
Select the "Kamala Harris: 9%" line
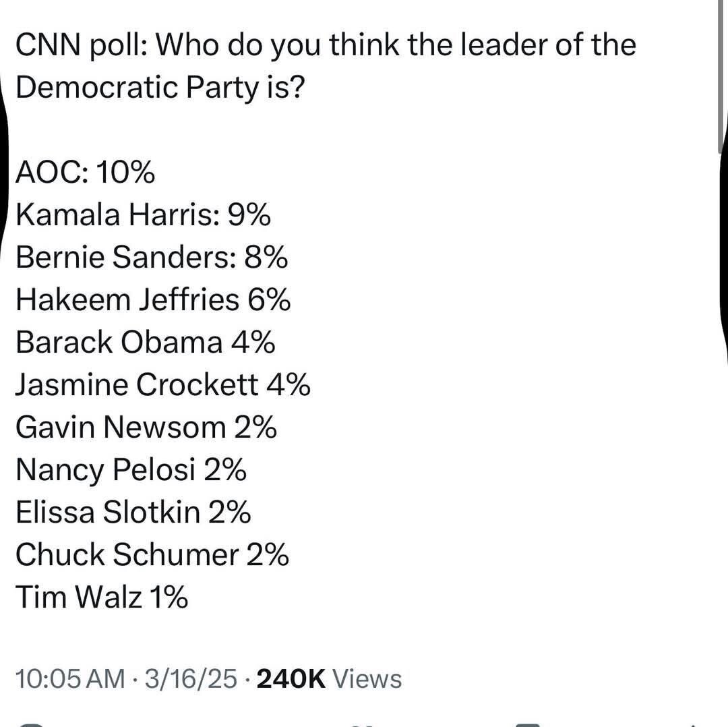[143, 216]
